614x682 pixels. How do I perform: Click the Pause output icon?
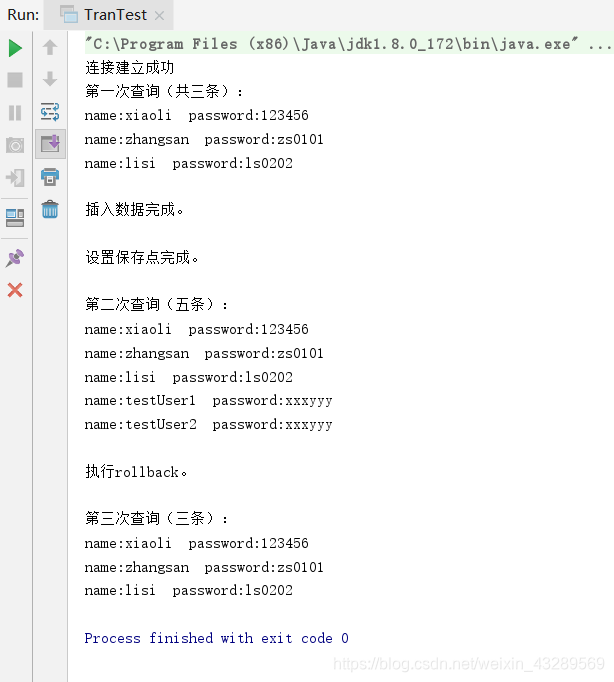point(15,113)
